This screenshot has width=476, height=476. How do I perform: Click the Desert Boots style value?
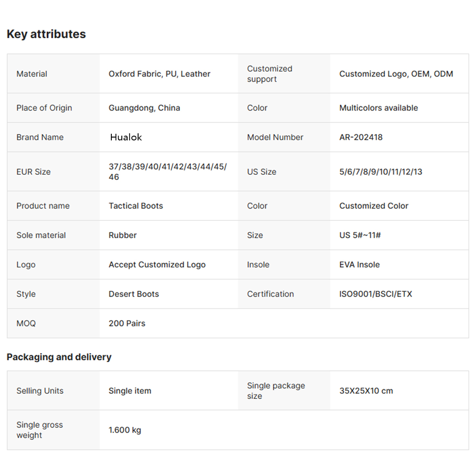(x=134, y=294)
